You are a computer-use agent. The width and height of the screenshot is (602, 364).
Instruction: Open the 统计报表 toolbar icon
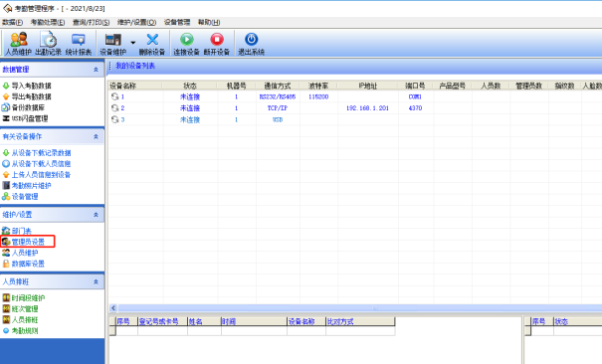(x=79, y=44)
